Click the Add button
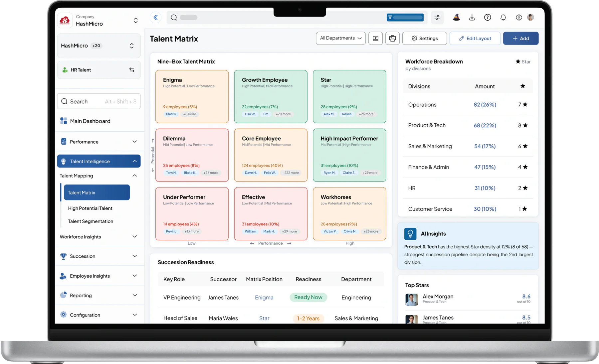 (x=521, y=38)
